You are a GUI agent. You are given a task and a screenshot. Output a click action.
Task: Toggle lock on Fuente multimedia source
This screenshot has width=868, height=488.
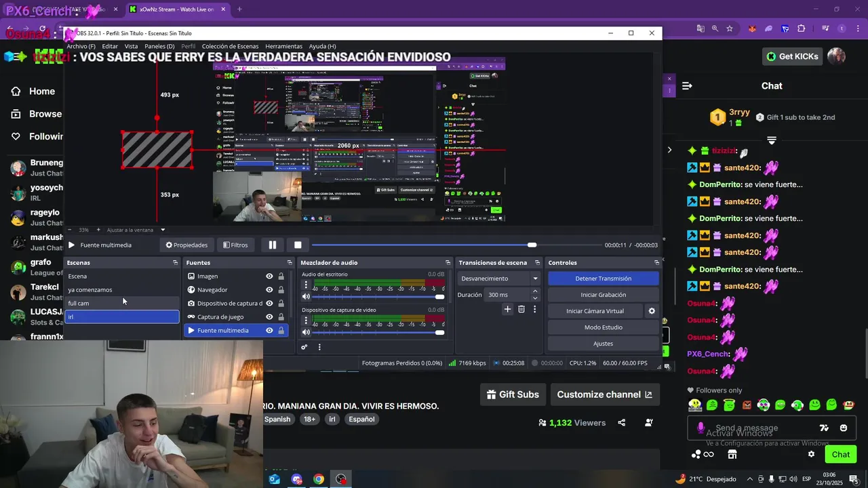[x=281, y=330]
